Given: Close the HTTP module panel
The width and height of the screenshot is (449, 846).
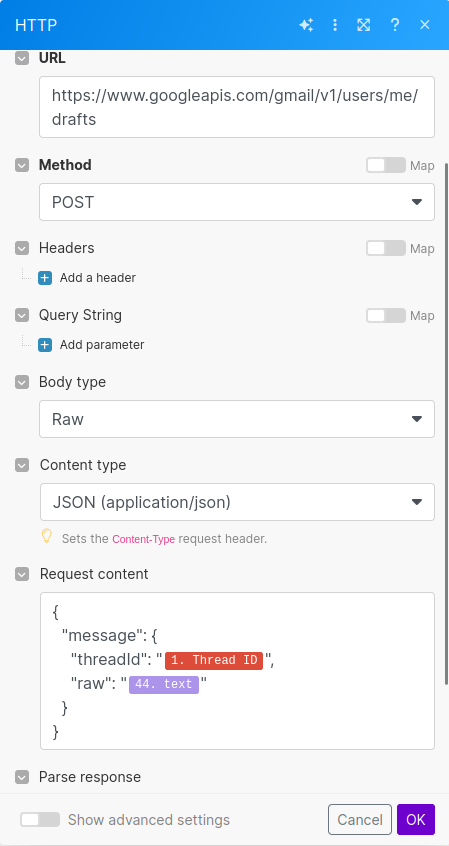Looking at the screenshot, I should click(x=425, y=25).
